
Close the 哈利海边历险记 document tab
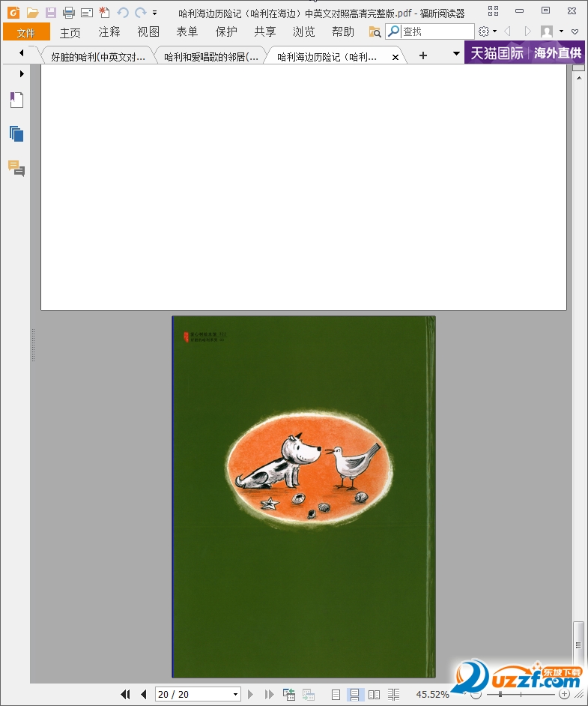pyautogui.click(x=395, y=57)
